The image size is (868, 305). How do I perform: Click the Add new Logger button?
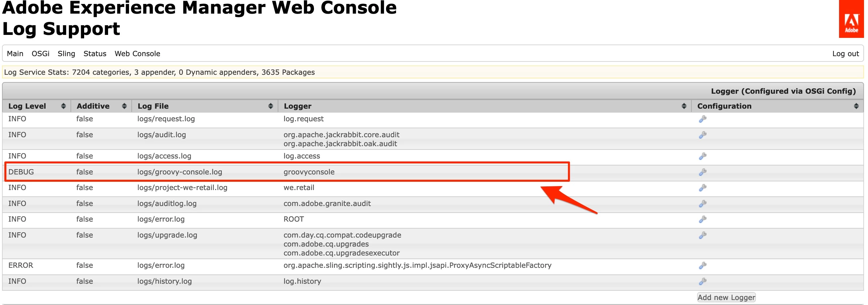(x=726, y=297)
